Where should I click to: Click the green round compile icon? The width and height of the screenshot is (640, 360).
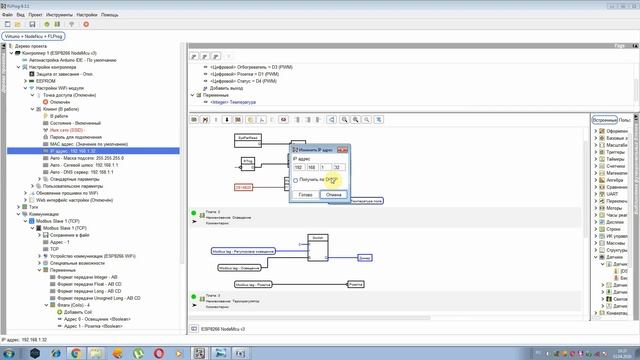(x=47, y=24)
